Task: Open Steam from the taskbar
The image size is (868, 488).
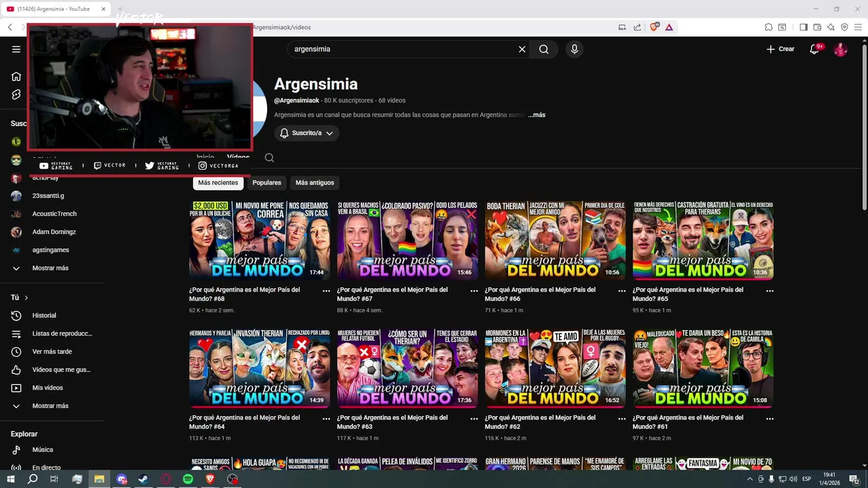Action: point(144,479)
